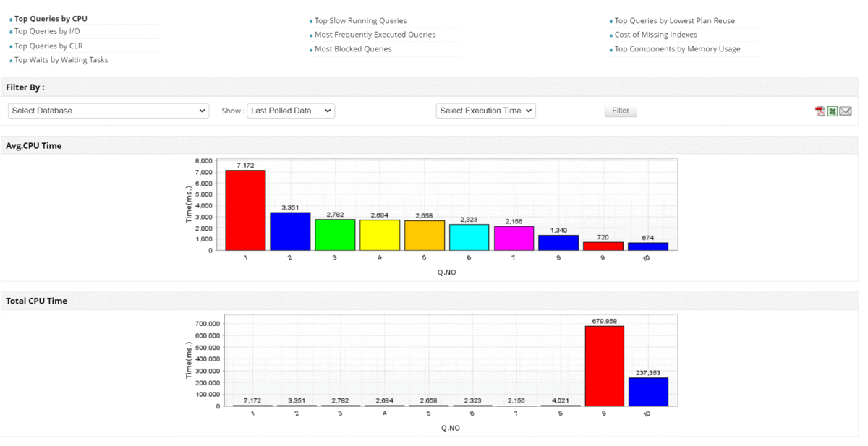
Task: Open the Select Execution Time dropdown
Action: (485, 111)
